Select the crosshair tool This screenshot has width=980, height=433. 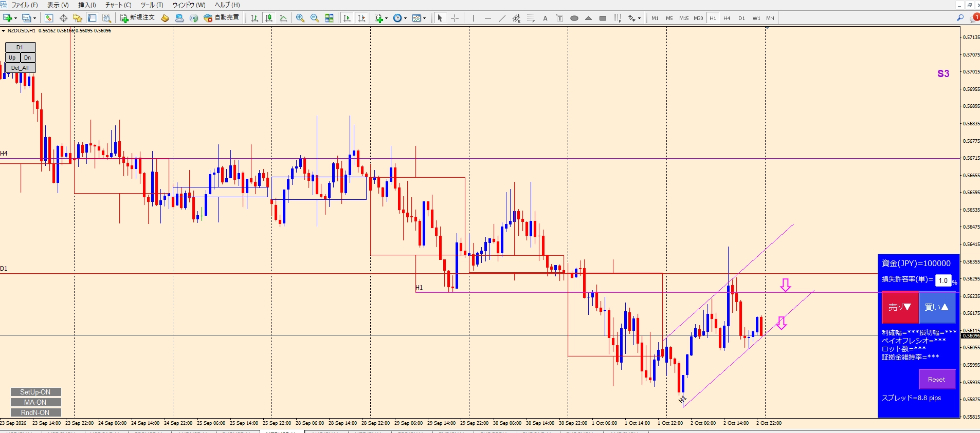point(455,18)
